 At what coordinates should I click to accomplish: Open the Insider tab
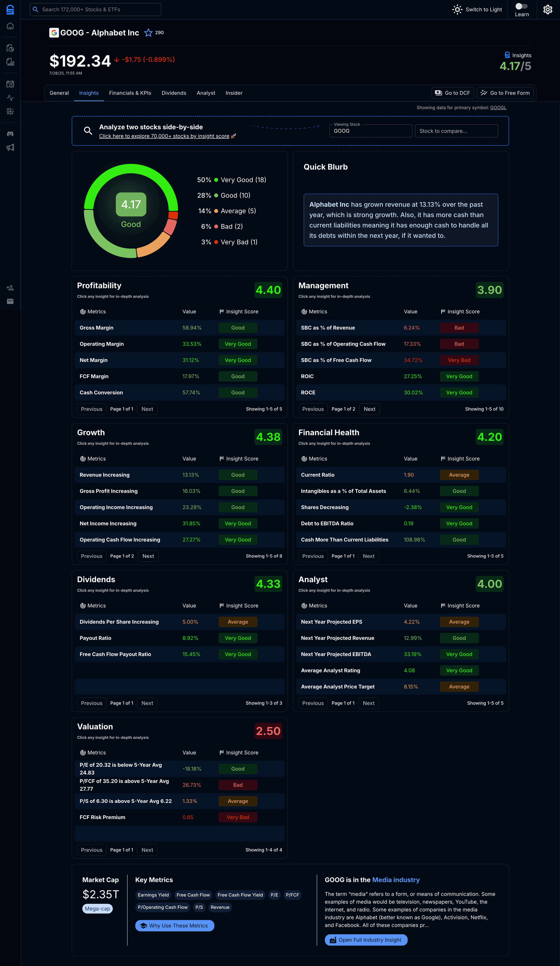(x=234, y=93)
